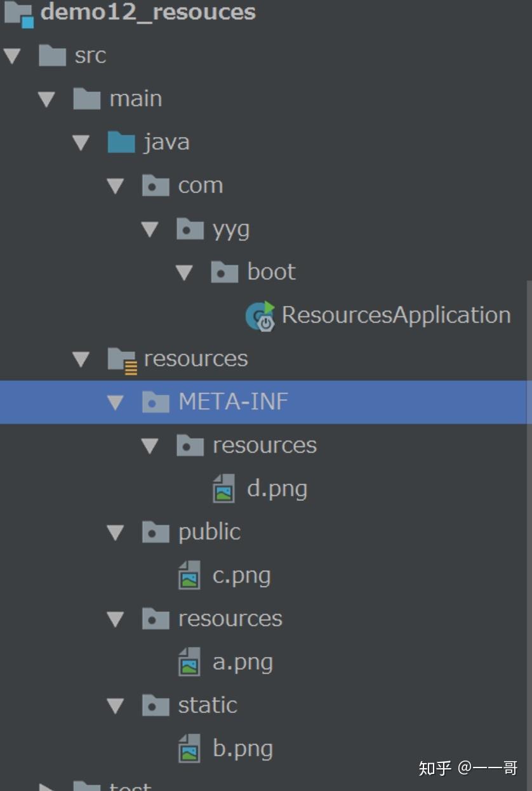Collapse the static folder

(115, 704)
